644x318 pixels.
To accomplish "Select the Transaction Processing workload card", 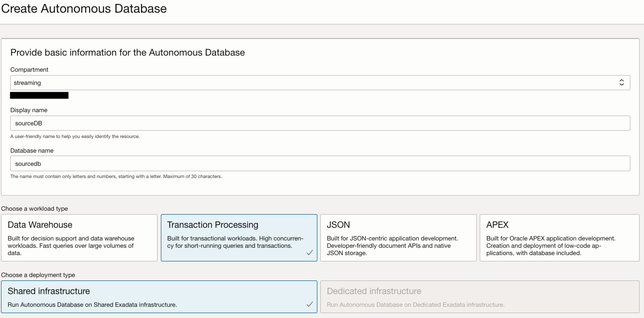I will click(x=238, y=238).
